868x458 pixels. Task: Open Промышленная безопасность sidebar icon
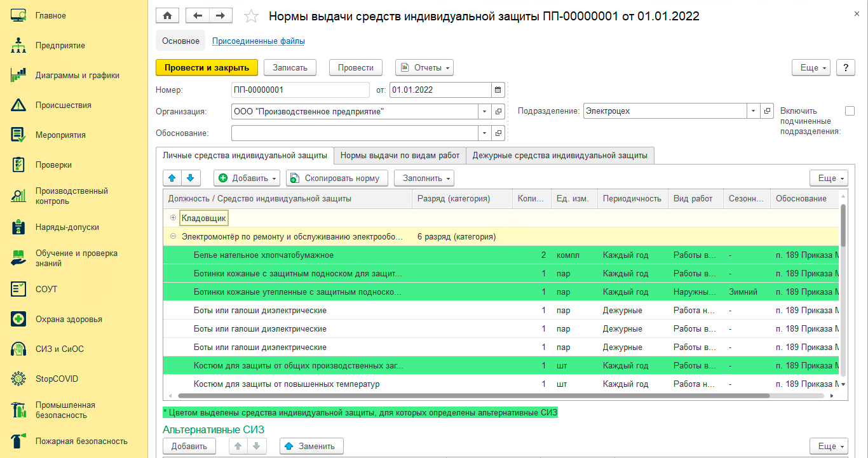(18, 410)
